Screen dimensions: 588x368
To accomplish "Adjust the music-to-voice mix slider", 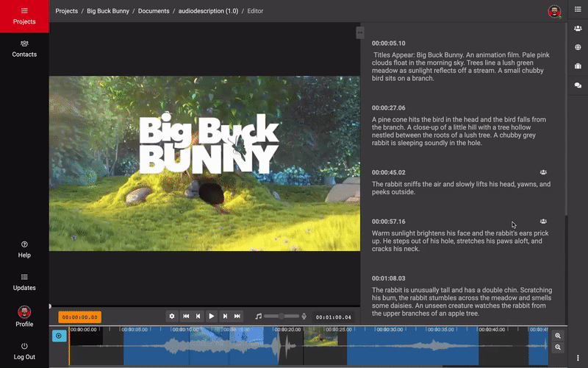I will [x=280, y=316].
